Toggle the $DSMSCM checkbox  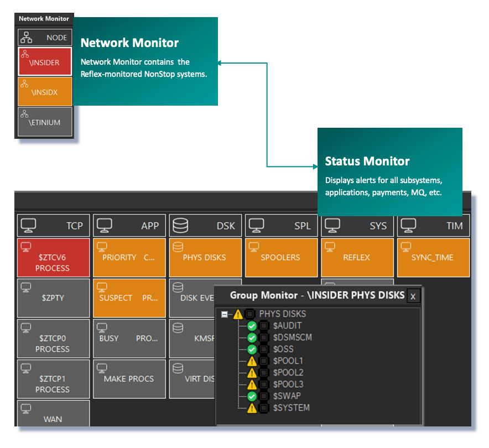point(263,337)
